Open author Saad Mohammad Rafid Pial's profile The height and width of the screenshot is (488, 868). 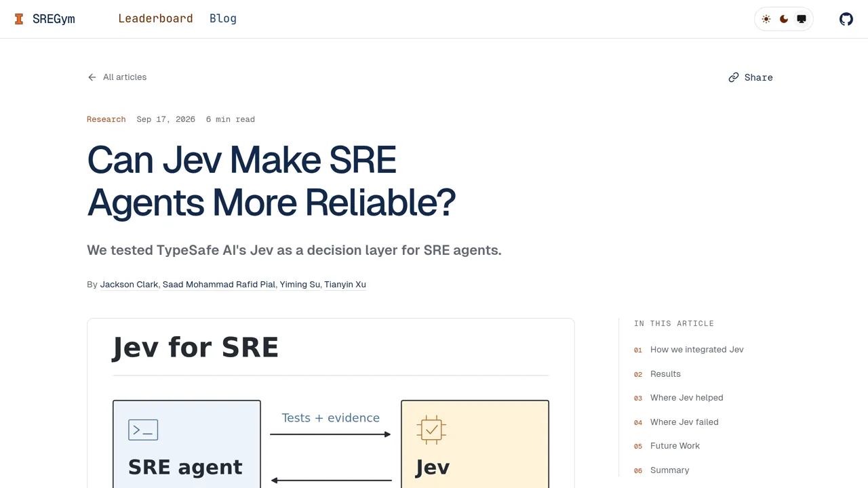point(219,285)
